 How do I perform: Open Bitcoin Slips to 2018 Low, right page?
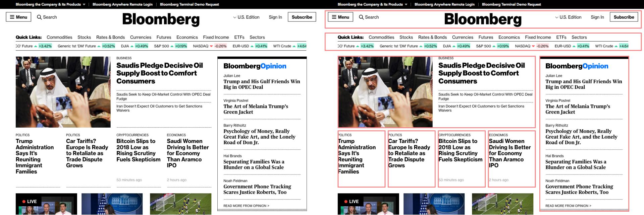(x=460, y=150)
